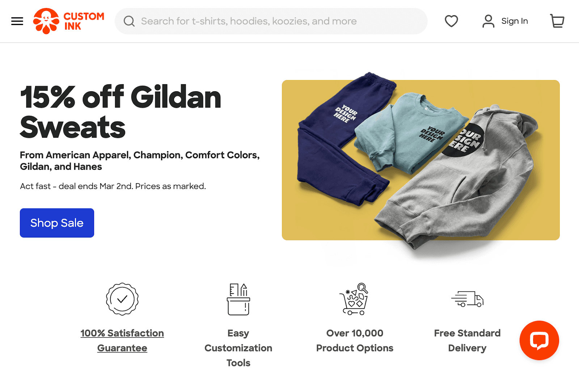The width and height of the screenshot is (579, 392).
Task: Click the 15% off Gildan Sweats heading
Action: click(121, 112)
